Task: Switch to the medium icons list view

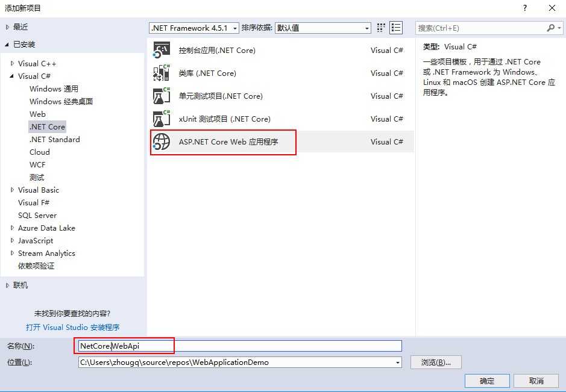Action: click(x=396, y=28)
